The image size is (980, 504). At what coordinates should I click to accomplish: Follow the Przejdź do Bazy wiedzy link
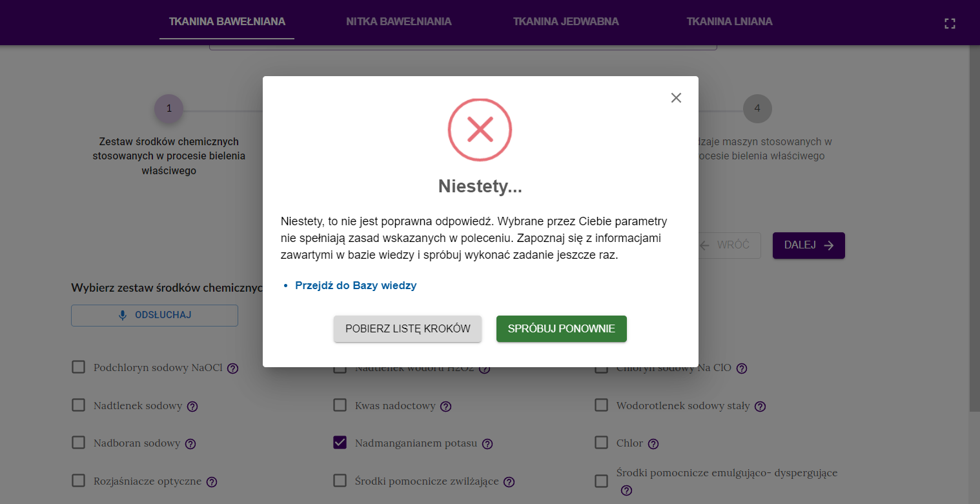[356, 285]
